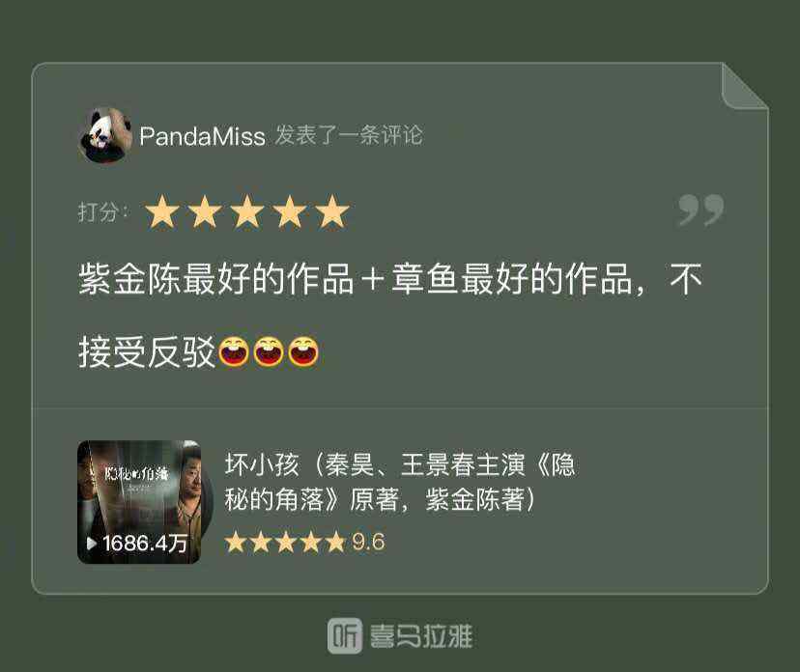Select the review comment text
This screenshot has width=800, height=672.
(390, 315)
